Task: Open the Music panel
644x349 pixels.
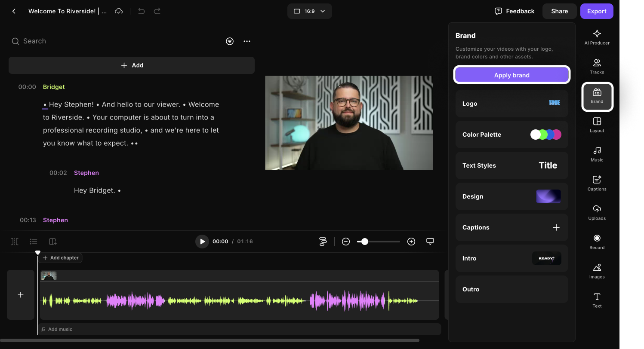Action: [x=597, y=154]
